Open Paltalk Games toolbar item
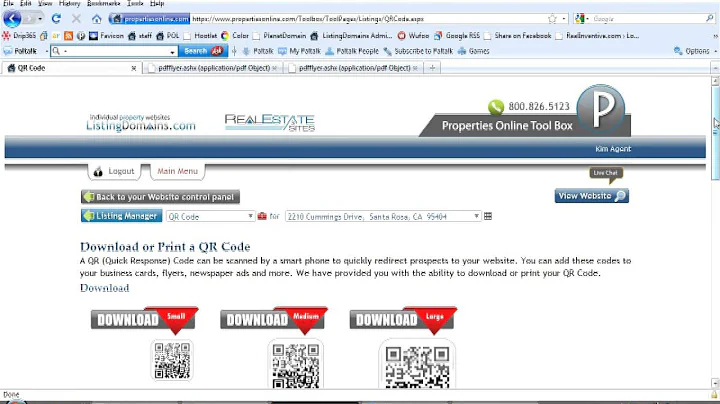Screen dimensions: 720x404 click(473, 51)
